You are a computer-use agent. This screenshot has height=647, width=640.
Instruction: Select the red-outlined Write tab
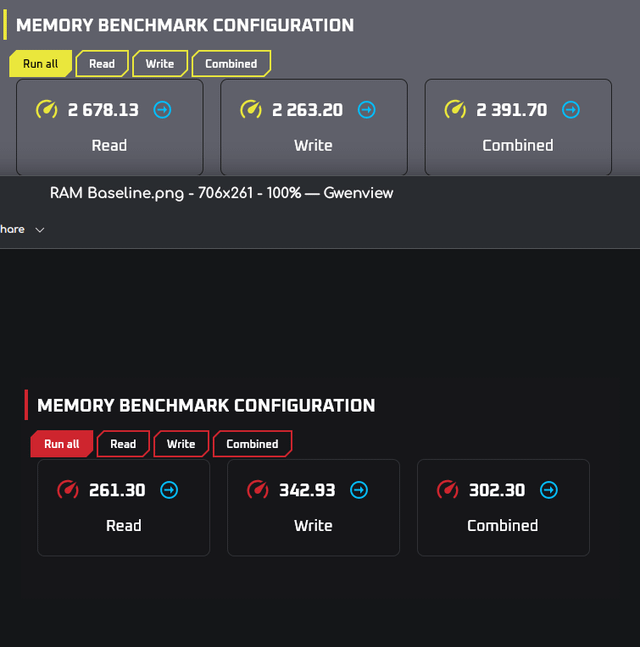tap(181, 444)
